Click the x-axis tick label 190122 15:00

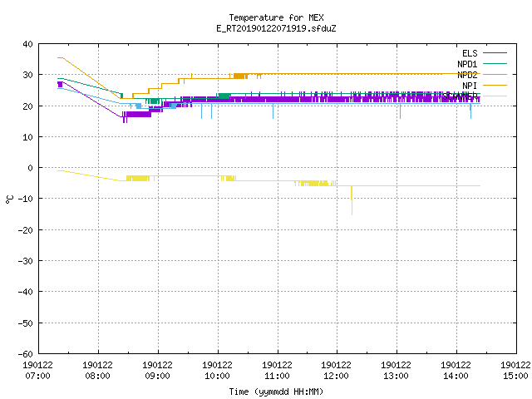pyautogui.click(x=515, y=371)
